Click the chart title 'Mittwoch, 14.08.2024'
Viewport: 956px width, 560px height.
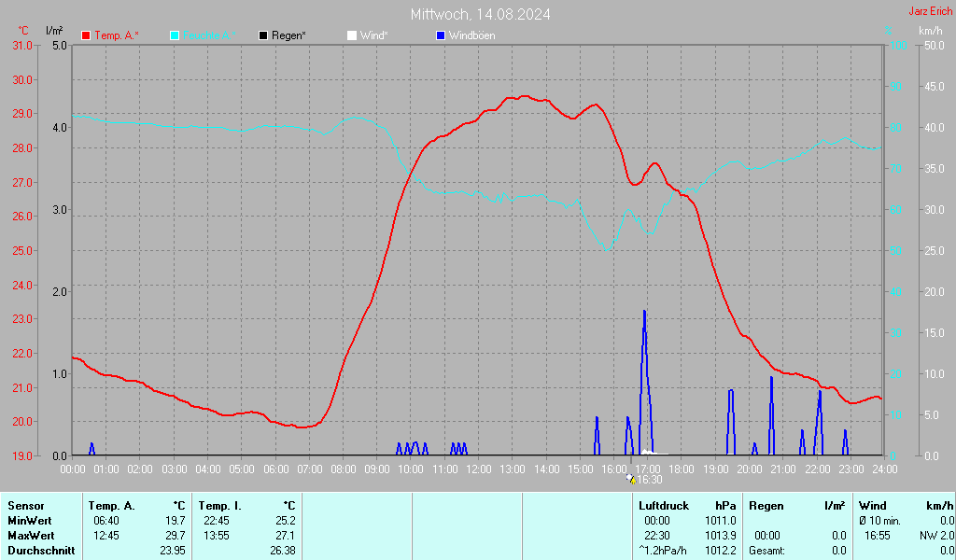point(481,14)
